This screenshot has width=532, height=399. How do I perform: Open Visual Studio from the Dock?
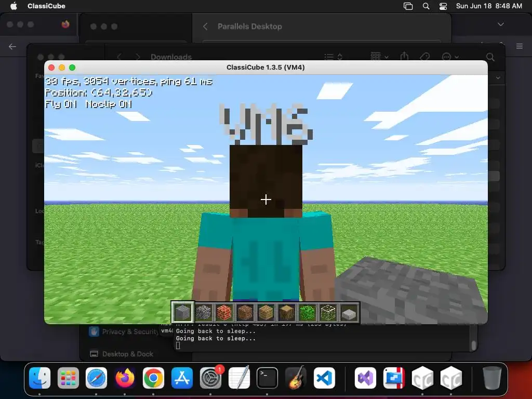(x=365, y=378)
